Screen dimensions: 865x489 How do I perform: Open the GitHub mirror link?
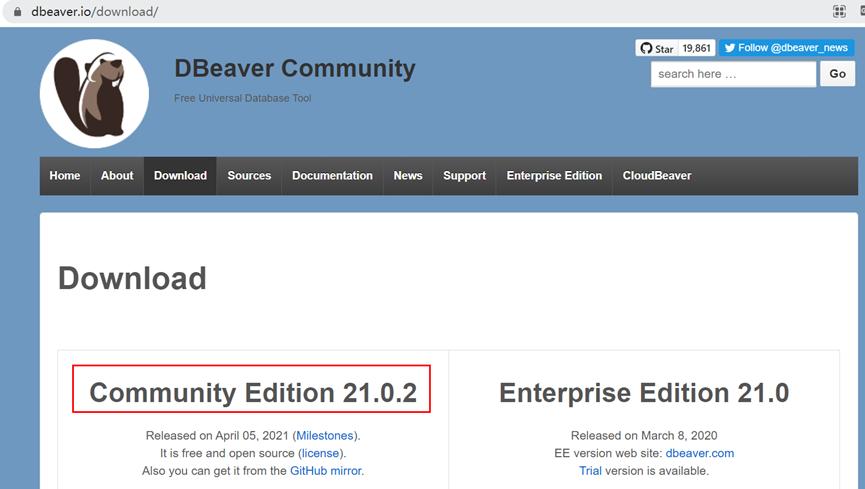coord(326,471)
